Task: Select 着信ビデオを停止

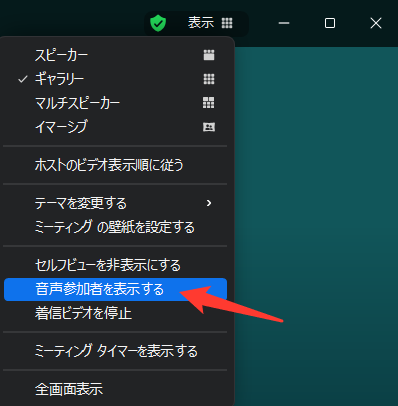Action: pyautogui.click(x=115, y=313)
